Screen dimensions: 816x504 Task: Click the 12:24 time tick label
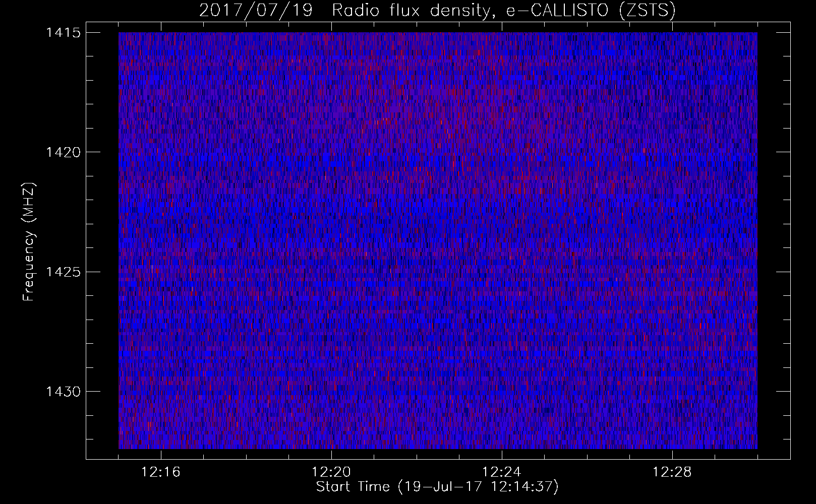tap(502, 472)
